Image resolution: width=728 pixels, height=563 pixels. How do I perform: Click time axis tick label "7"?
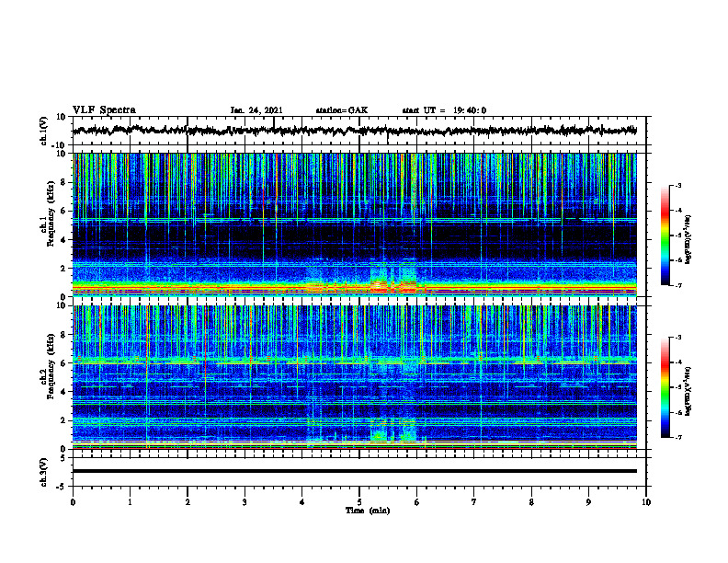474,502
